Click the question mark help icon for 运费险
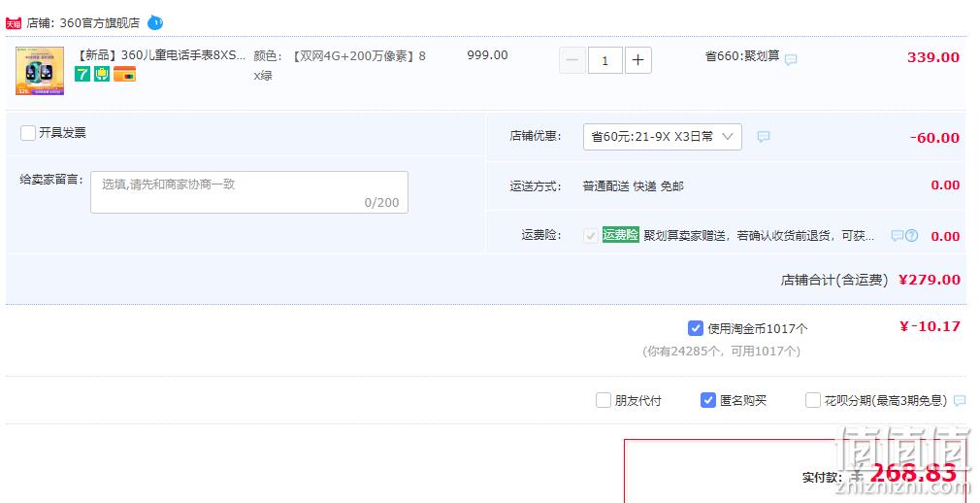This screenshot has width=980, height=503. (x=912, y=236)
